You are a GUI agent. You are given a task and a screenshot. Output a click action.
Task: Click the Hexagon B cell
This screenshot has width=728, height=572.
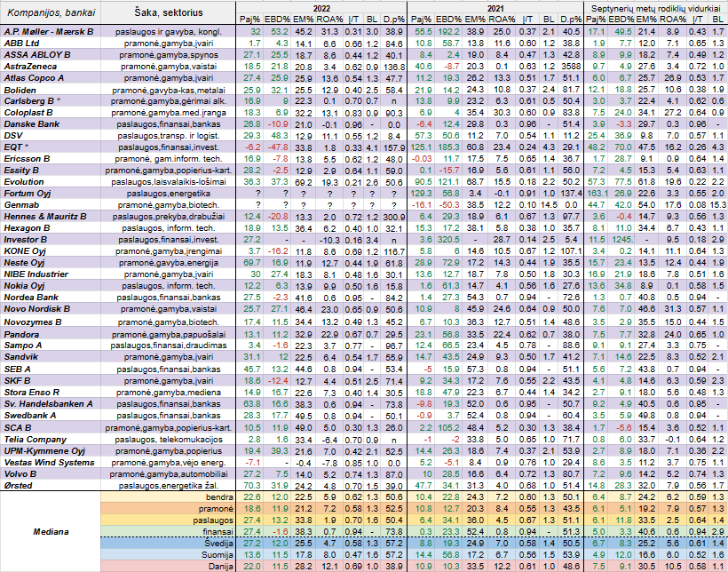[x=51, y=228]
